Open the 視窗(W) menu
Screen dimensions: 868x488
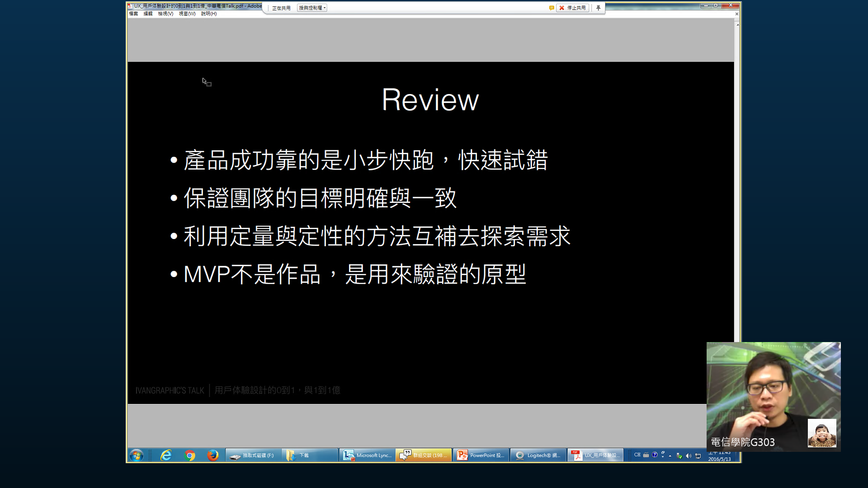tap(187, 14)
